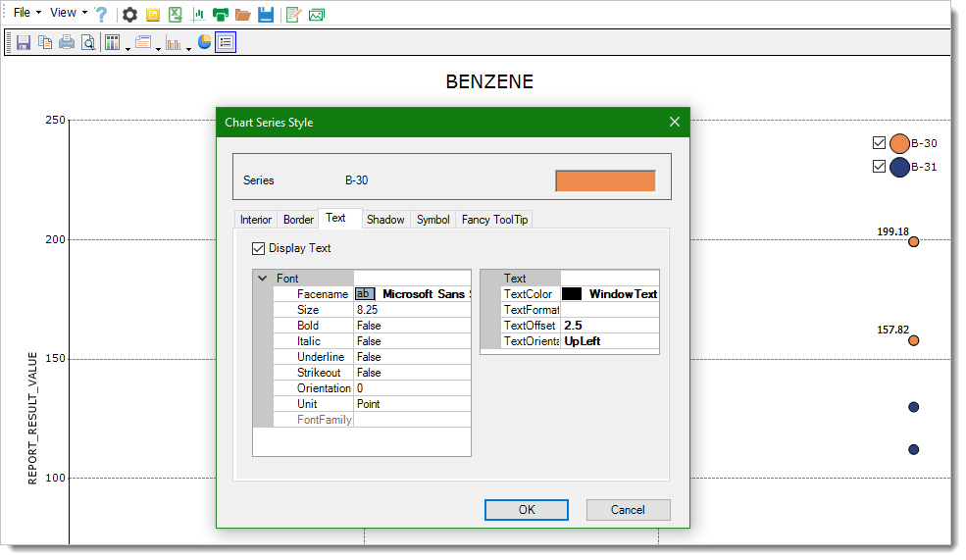Click the BENZENE chart title
Screen dimensions: 966x560
(489, 81)
